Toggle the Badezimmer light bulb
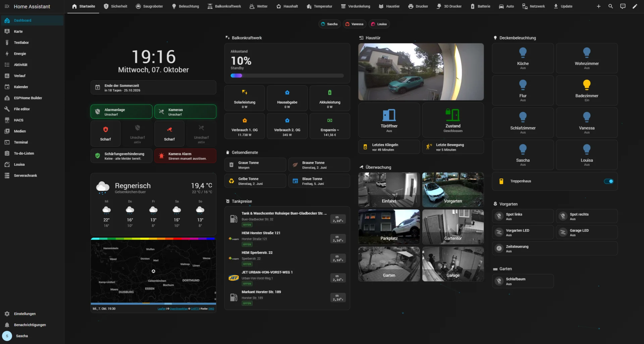644x344 pixels. pos(587,85)
